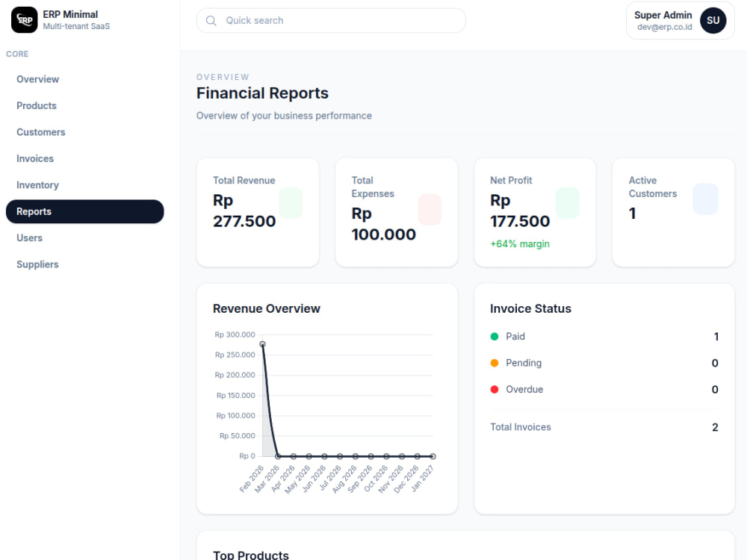Click the green Paid status dot
The width and height of the screenshot is (747, 560).
point(495,337)
